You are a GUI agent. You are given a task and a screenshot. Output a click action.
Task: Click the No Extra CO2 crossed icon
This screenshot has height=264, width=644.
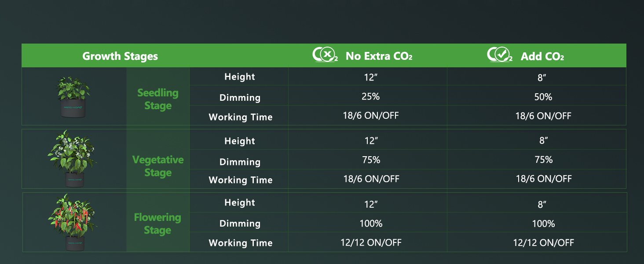(325, 55)
